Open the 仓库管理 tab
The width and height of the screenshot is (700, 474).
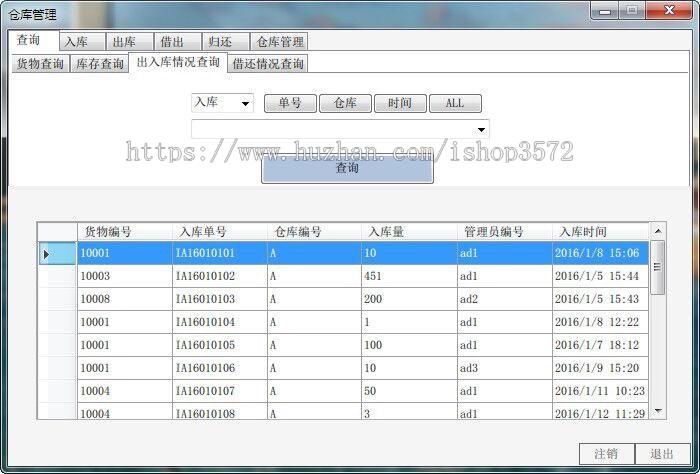279,42
